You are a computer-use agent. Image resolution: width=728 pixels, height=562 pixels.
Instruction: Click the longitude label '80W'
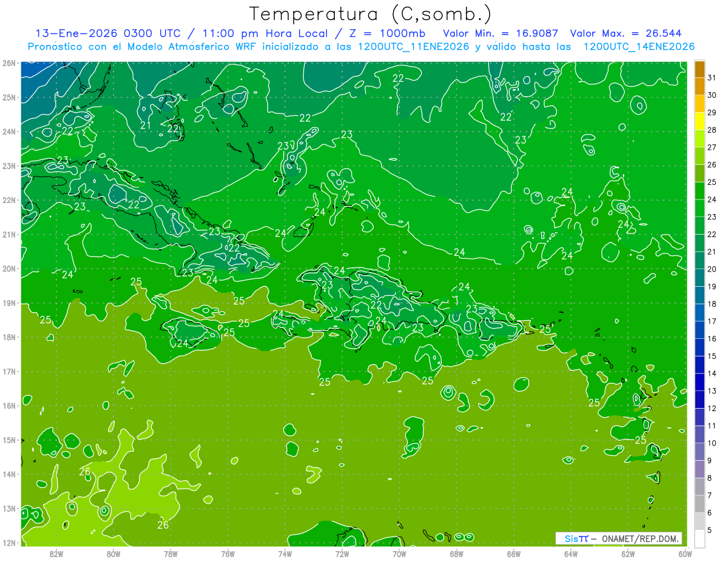coord(113,554)
